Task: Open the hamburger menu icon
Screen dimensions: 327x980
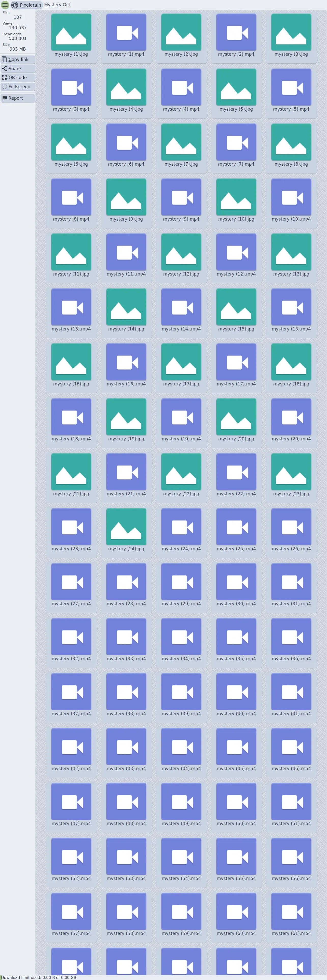Action: tap(5, 5)
